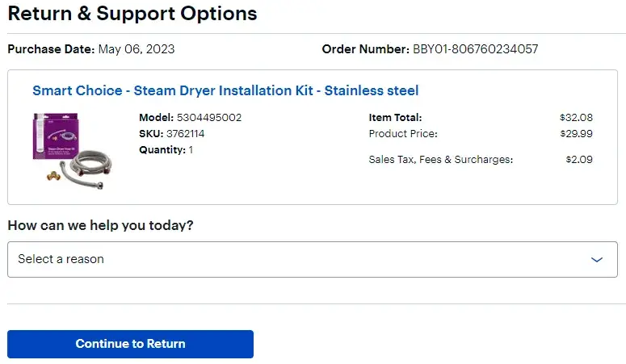Click the Quantity: 1 text
The image size is (626, 364).
tap(166, 150)
